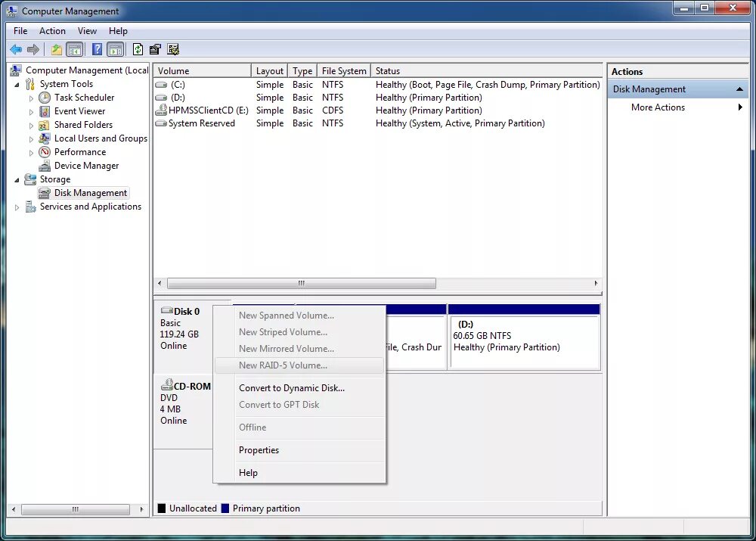Open the Action menu

(x=52, y=31)
